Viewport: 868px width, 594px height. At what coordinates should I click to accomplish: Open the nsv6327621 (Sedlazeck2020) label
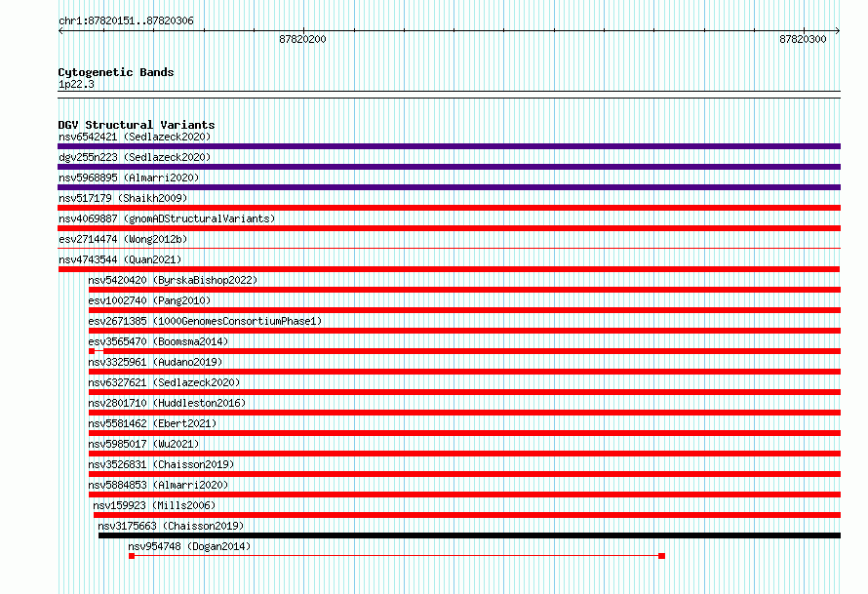(x=164, y=382)
